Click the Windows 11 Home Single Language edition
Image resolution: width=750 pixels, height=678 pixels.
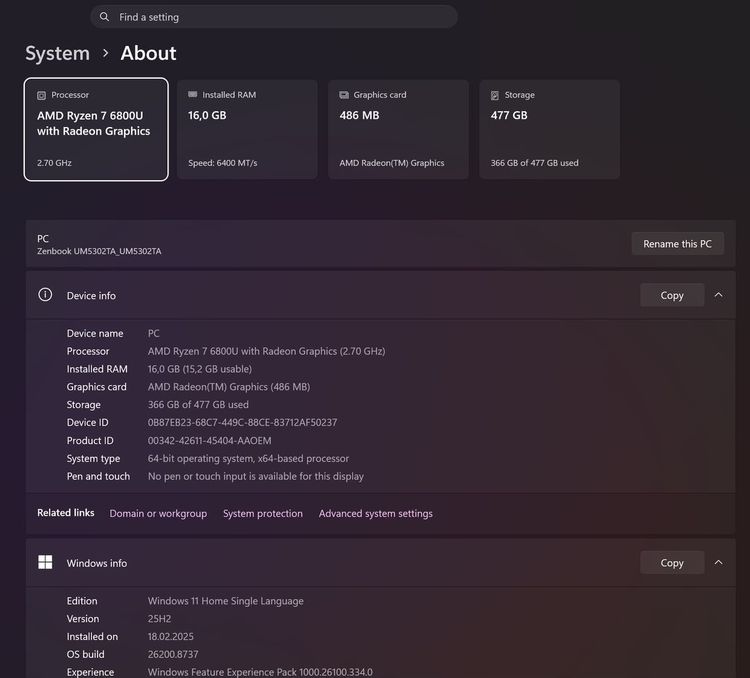[225, 601]
